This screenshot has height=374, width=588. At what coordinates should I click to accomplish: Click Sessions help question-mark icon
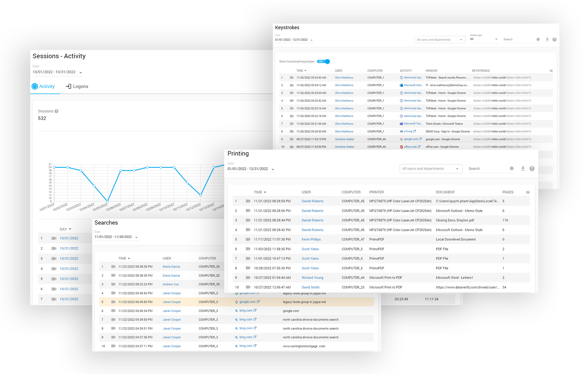click(56, 111)
